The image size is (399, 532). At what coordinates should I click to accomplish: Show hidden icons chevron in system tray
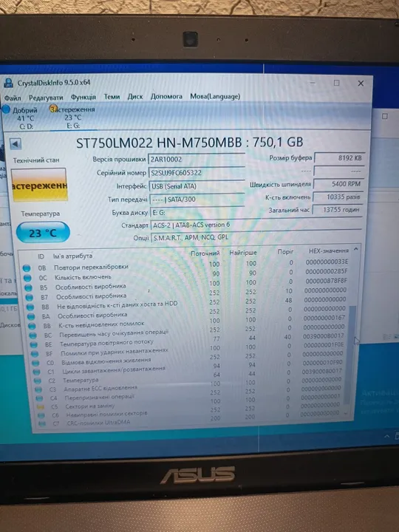point(387,436)
